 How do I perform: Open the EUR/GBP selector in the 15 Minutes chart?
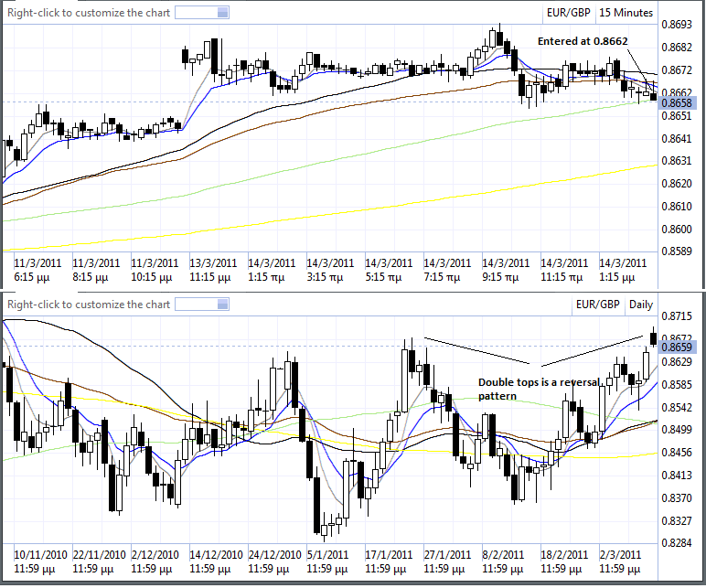coord(568,13)
